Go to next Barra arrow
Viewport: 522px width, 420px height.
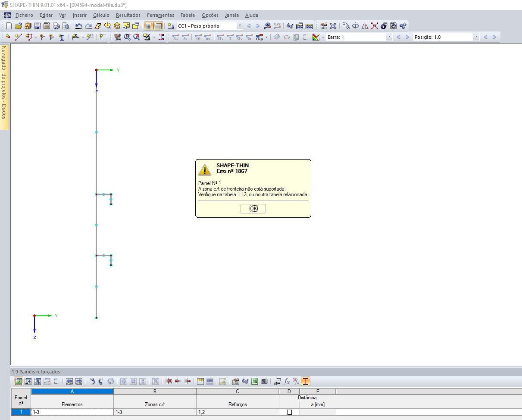(407, 37)
